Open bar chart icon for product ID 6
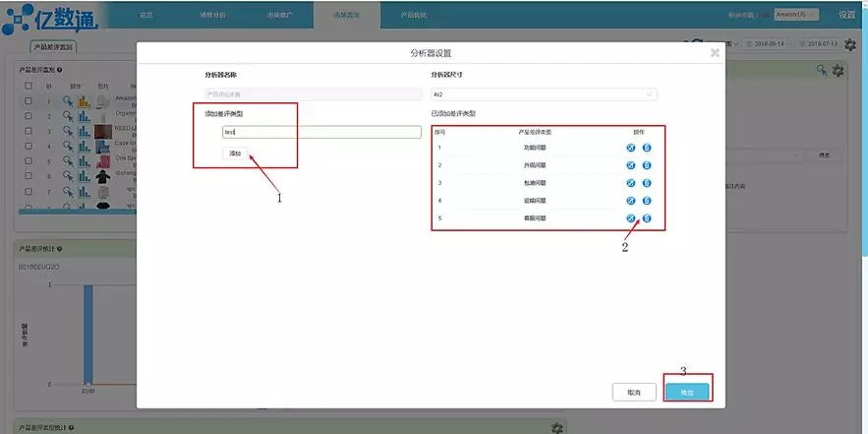 84,176
